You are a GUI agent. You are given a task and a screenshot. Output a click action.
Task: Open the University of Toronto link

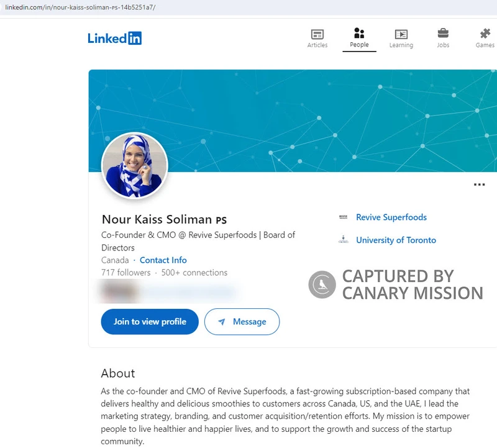396,240
